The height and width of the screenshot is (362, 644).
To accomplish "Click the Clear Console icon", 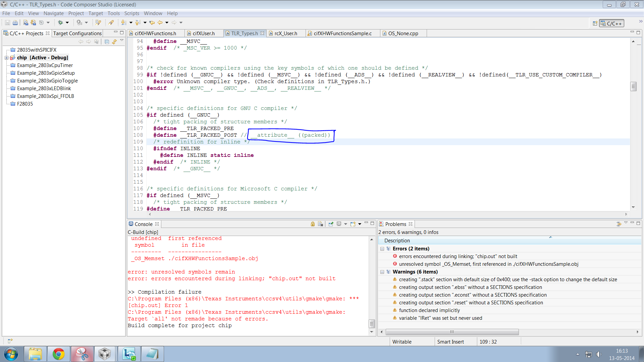I will [x=320, y=224].
